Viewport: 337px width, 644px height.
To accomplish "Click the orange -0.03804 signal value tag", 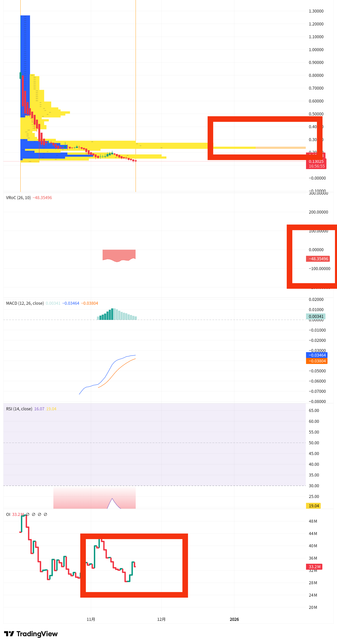I will 317,361.
